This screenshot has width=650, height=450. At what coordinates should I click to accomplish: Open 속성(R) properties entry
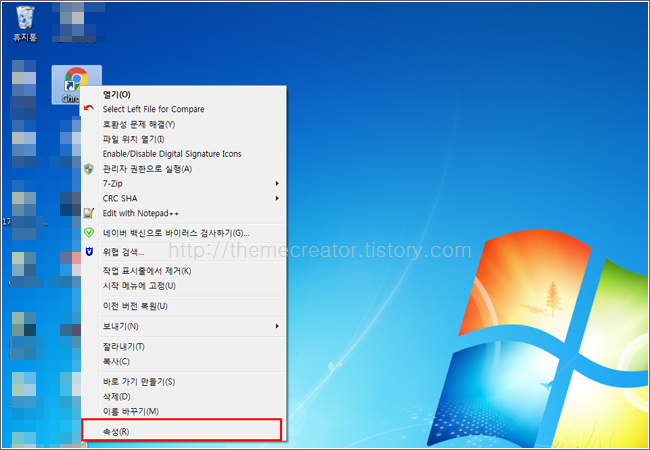click(182, 431)
